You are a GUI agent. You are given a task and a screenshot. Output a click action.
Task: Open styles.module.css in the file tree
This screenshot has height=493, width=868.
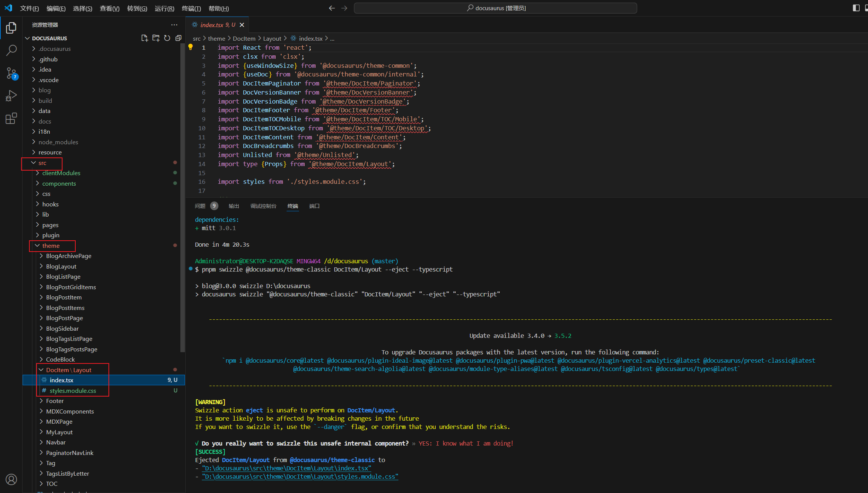73,391
